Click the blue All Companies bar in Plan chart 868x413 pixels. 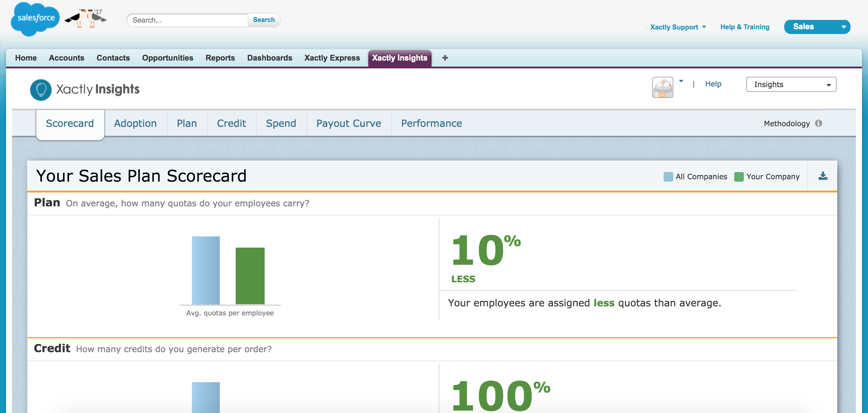pos(206,271)
